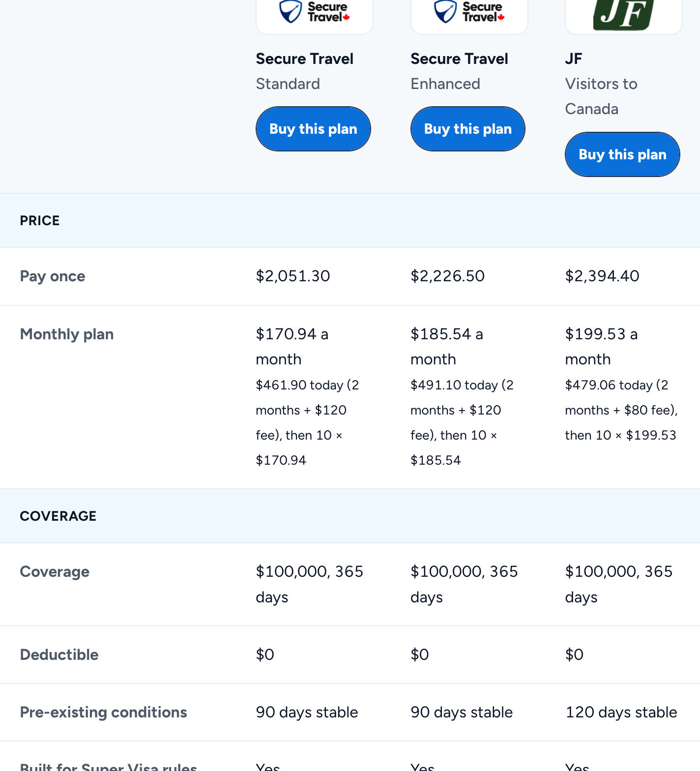Screen dimensions: 700x771
Task: Click the $2,394.40 pay once price
Action: click(602, 276)
